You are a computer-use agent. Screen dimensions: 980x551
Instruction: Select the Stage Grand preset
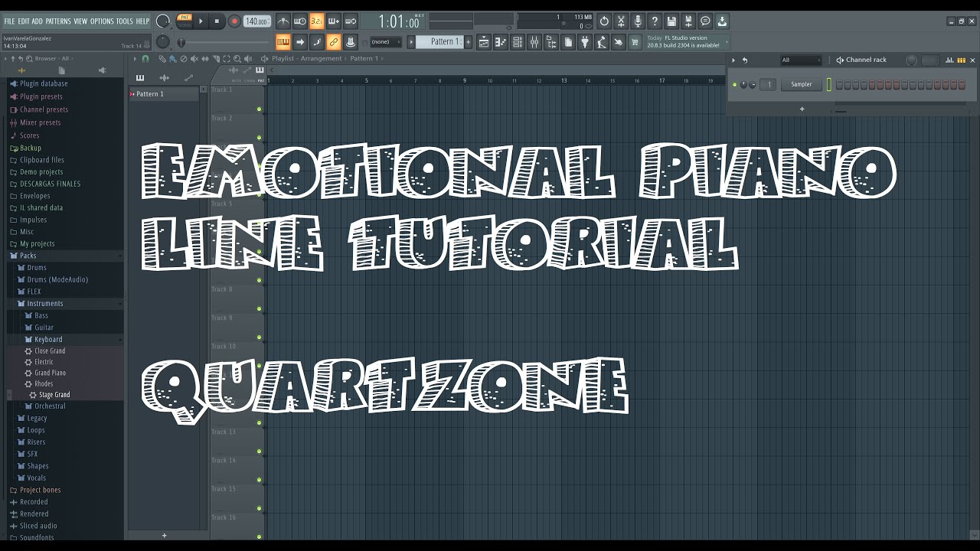pos(54,395)
